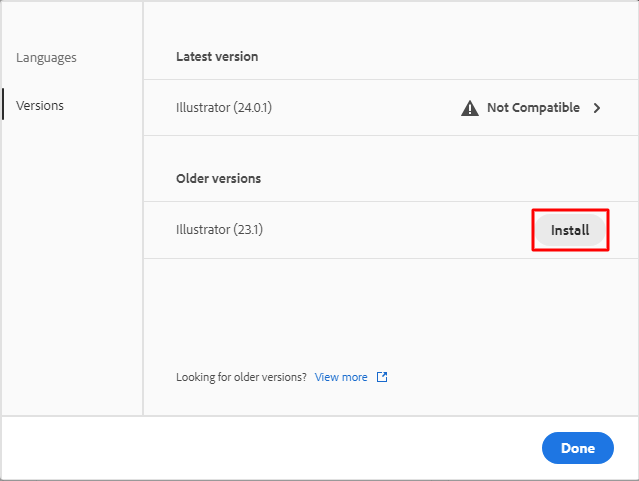Click the active indicator bar beside Versions

point(3,105)
